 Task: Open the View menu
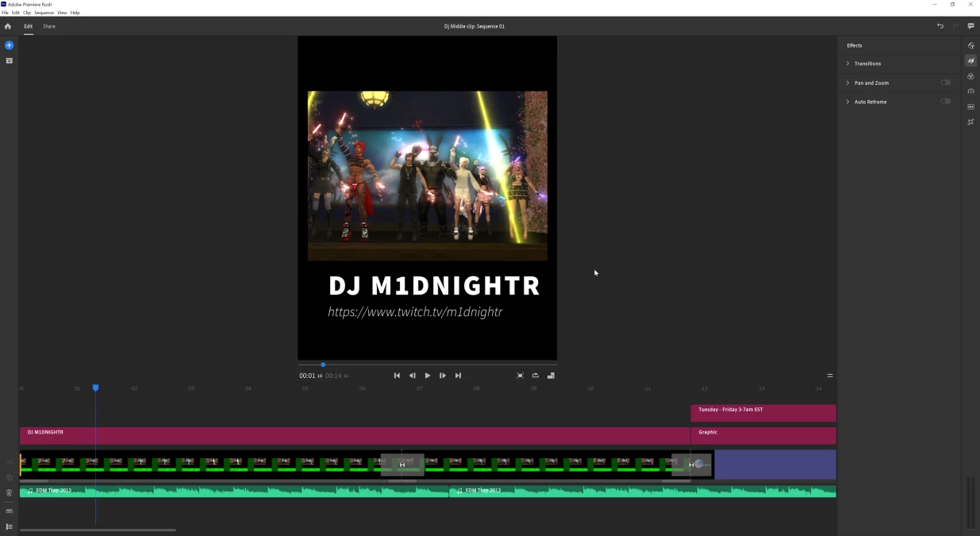(x=62, y=13)
